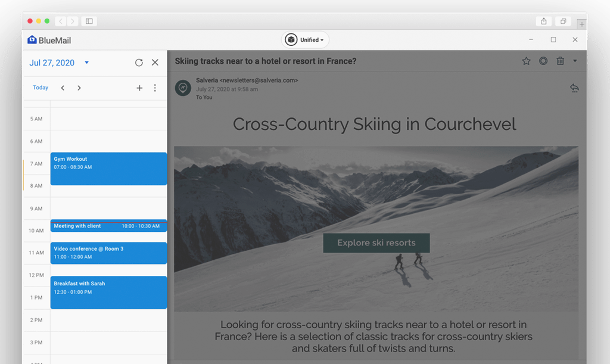610x364 pixels.
Task: Go forward in browser window toolbar
Action: [x=72, y=21]
